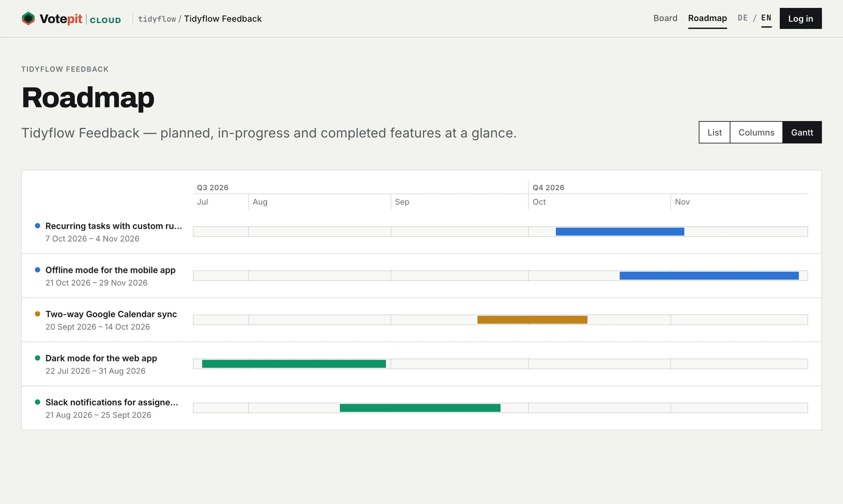Open Offline mode for the mobile app

click(111, 270)
